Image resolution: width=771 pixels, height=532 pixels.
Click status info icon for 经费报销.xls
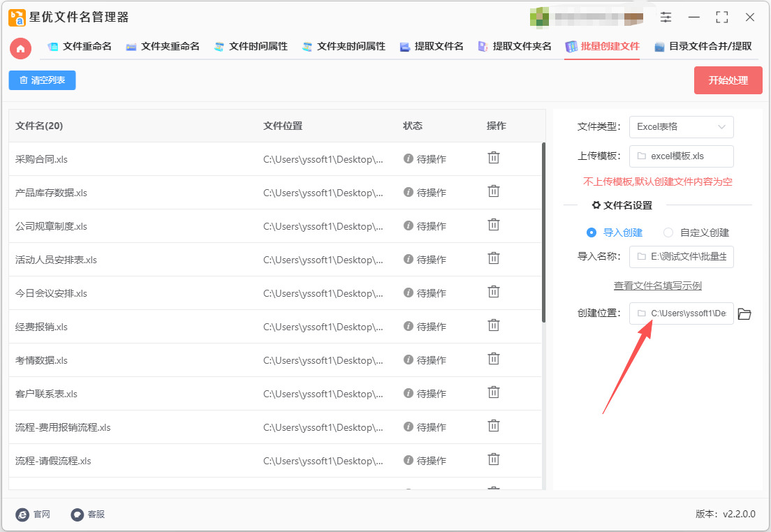[408, 326]
